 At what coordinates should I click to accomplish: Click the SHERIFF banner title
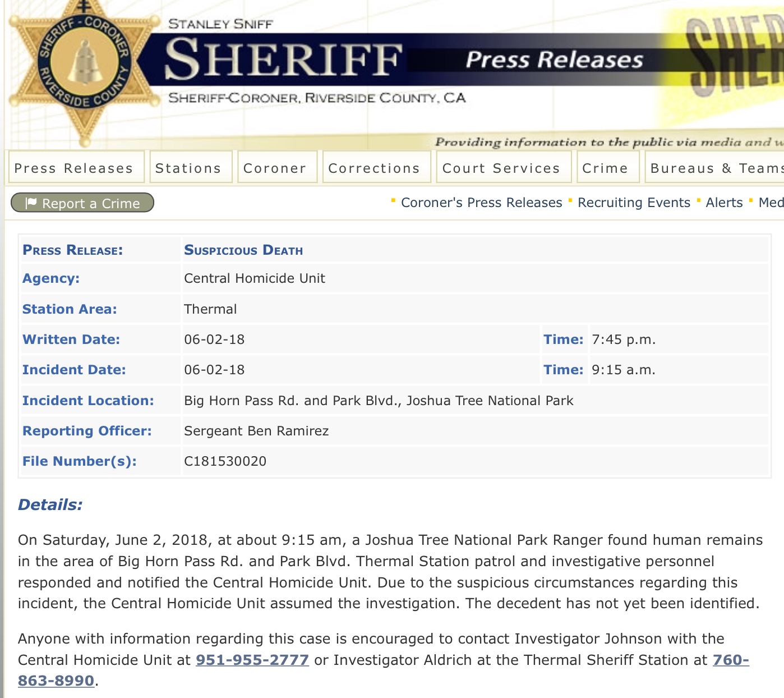(283, 58)
